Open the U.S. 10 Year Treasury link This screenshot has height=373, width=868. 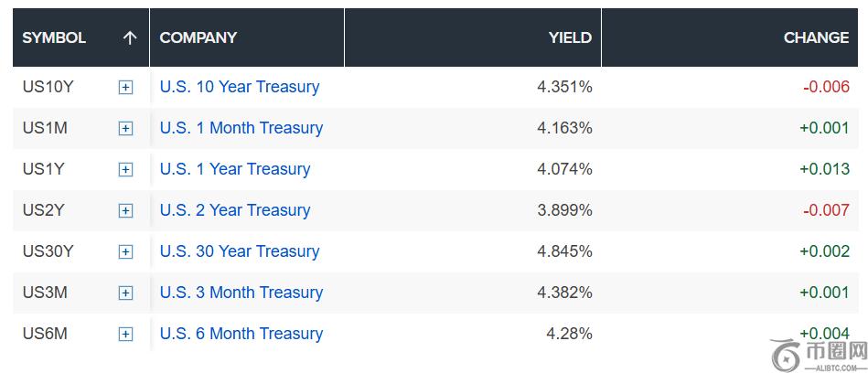click(240, 87)
